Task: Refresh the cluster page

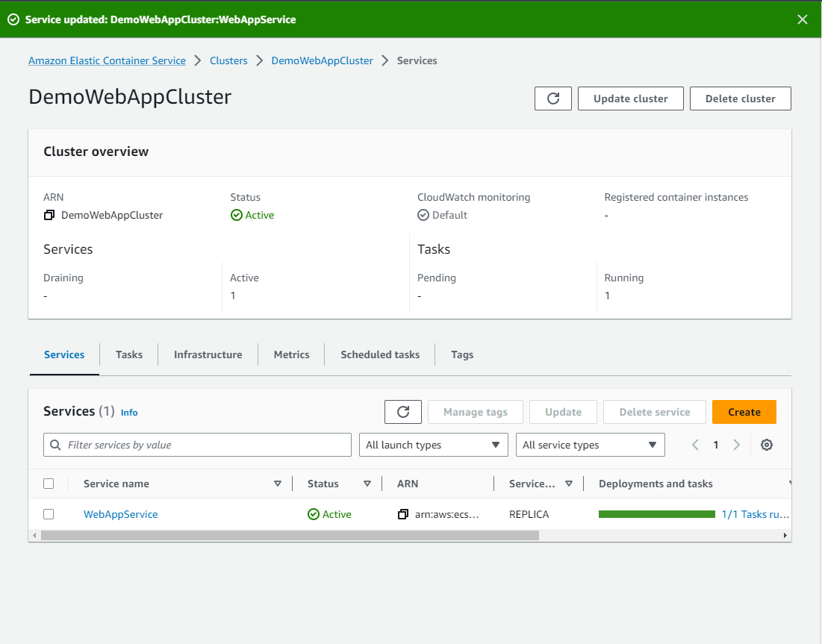Action: tap(552, 98)
